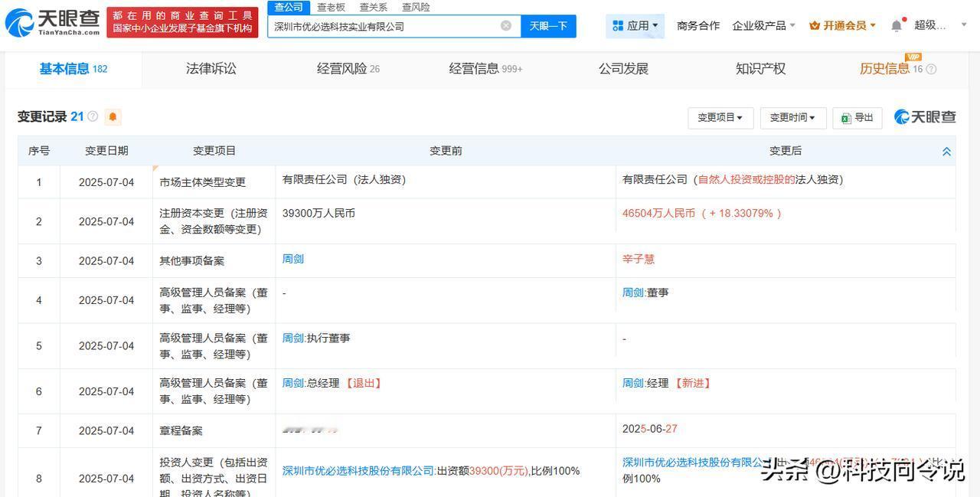Click the 应用 grid icon
Viewport: 980px width, 497px height.
[618, 26]
